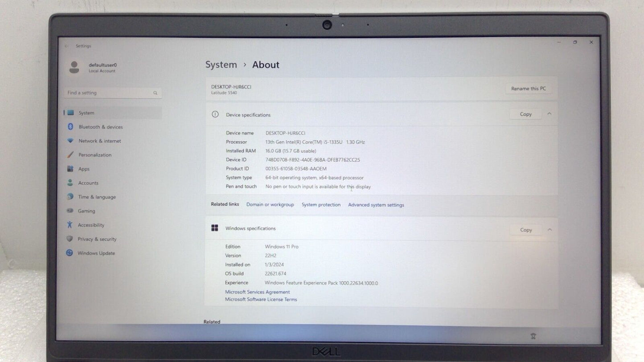Click the Privacy & security shield icon
Screen dimensions: 644x362
coord(70,239)
